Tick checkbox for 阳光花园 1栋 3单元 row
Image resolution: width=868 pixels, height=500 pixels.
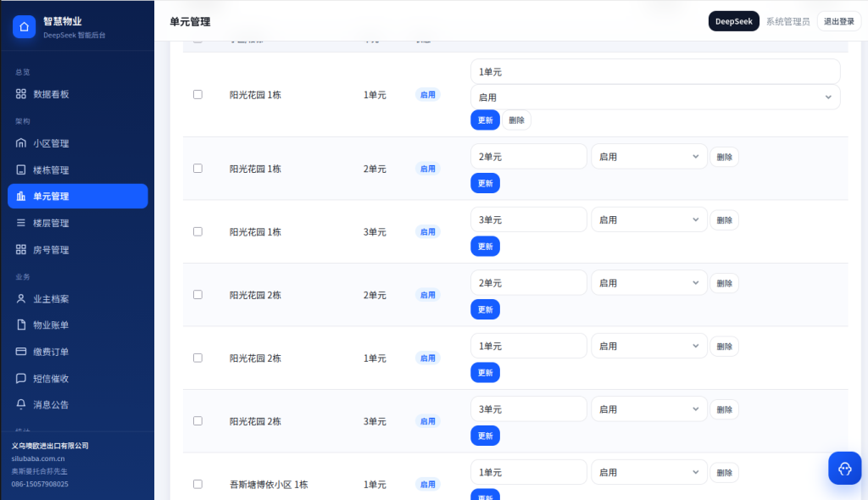pyautogui.click(x=198, y=231)
